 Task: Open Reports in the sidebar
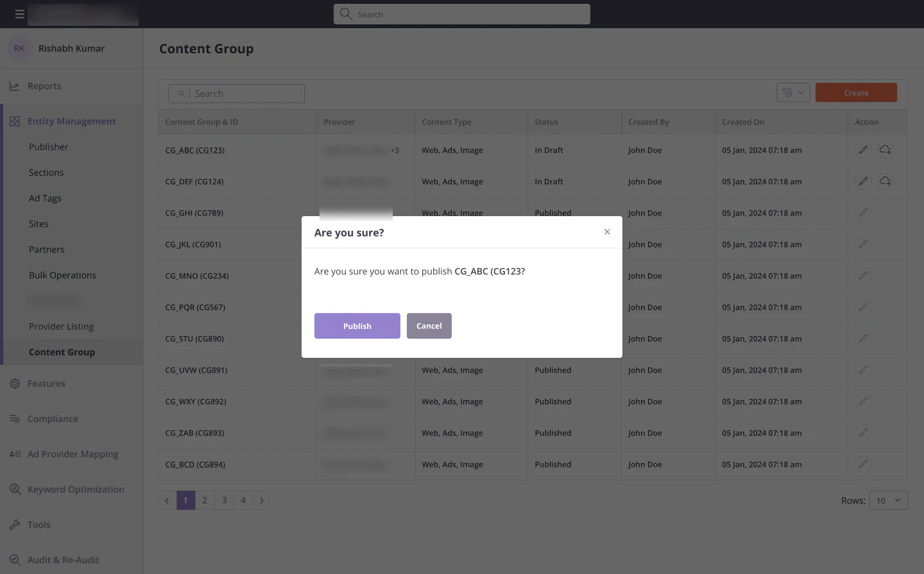coord(44,86)
